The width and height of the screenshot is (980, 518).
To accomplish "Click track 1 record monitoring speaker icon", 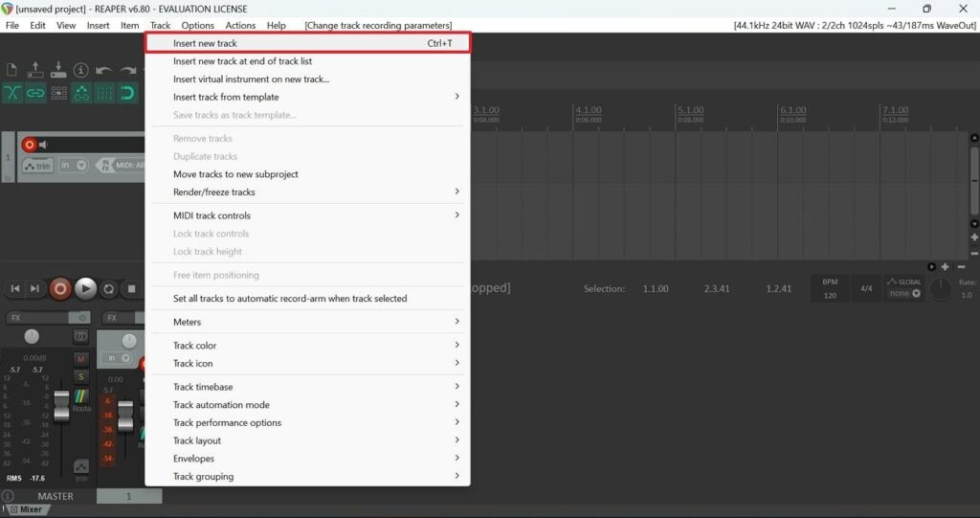I will (x=43, y=145).
